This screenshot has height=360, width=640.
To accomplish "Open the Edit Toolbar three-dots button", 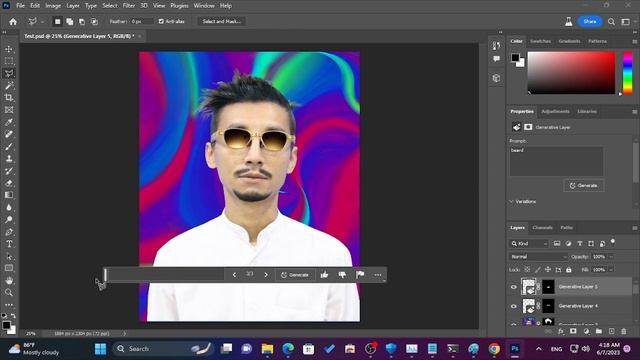I will pyautogui.click(x=9, y=304).
